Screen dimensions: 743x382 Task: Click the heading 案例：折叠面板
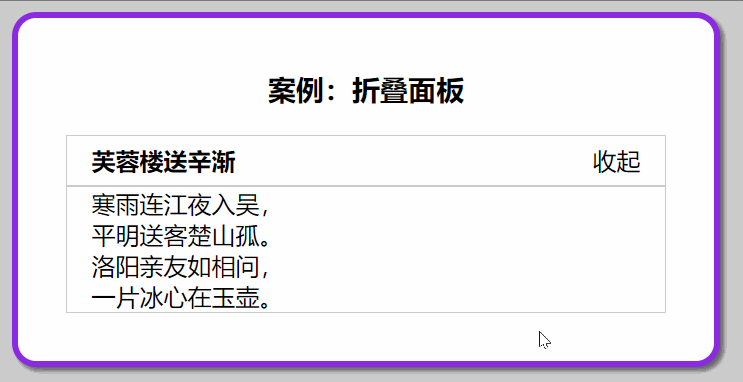pos(366,91)
